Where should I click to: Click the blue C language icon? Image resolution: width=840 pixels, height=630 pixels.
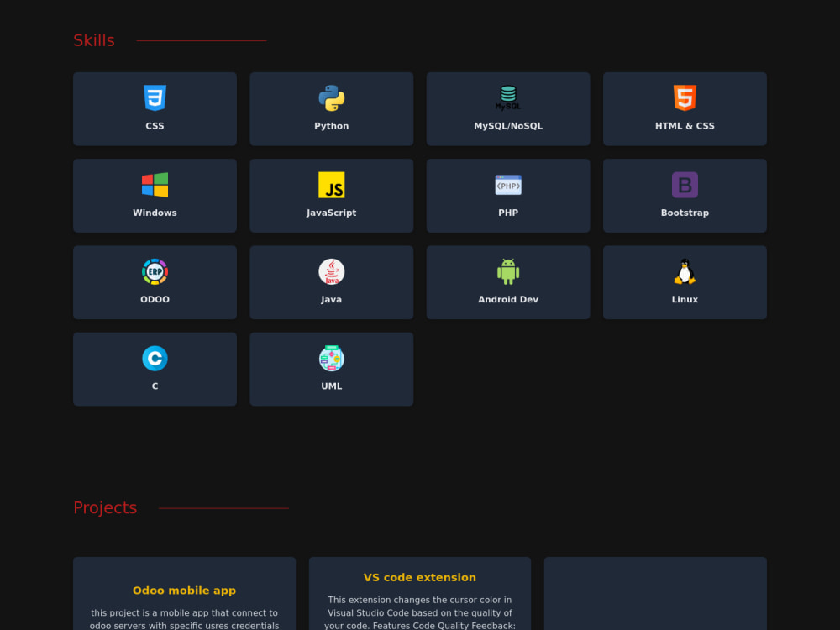click(155, 359)
